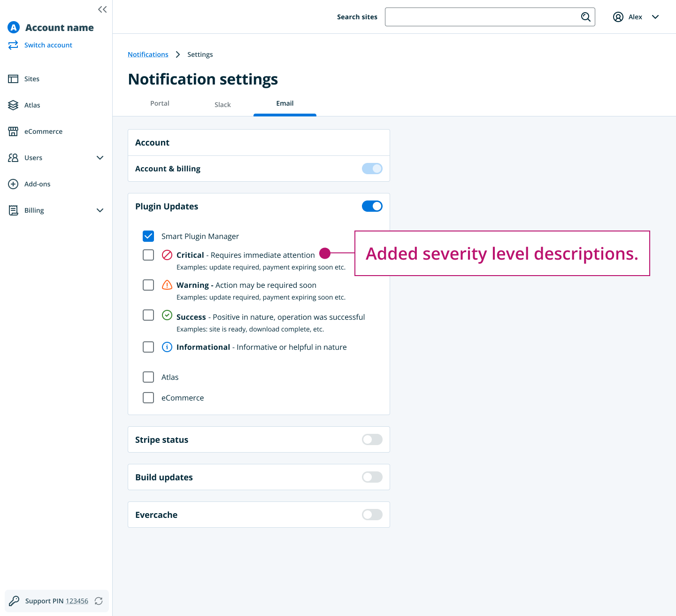Open eCommerce via its storefront icon
The image size is (676, 616).
coord(13,131)
